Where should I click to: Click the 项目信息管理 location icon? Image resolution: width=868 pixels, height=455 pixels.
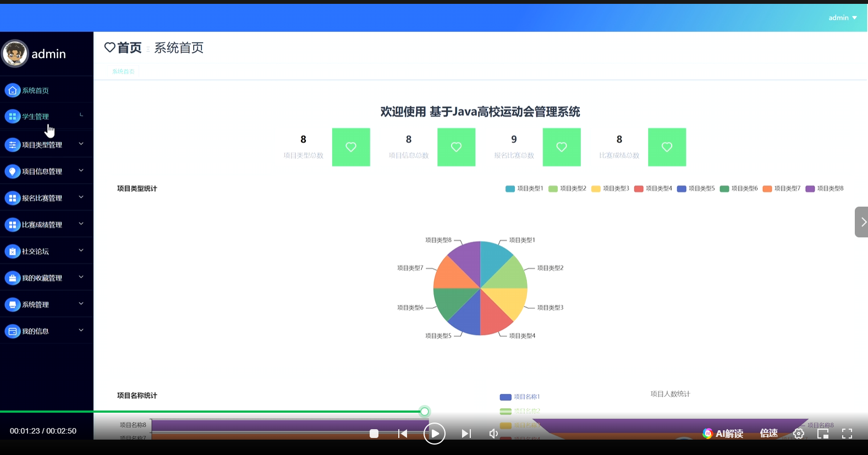(12, 171)
